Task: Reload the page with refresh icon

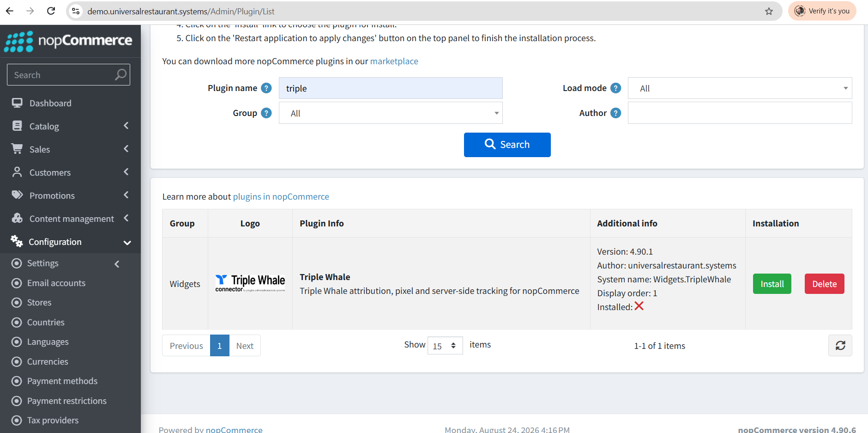Action: pyautogui.click(x=51, y=11)
